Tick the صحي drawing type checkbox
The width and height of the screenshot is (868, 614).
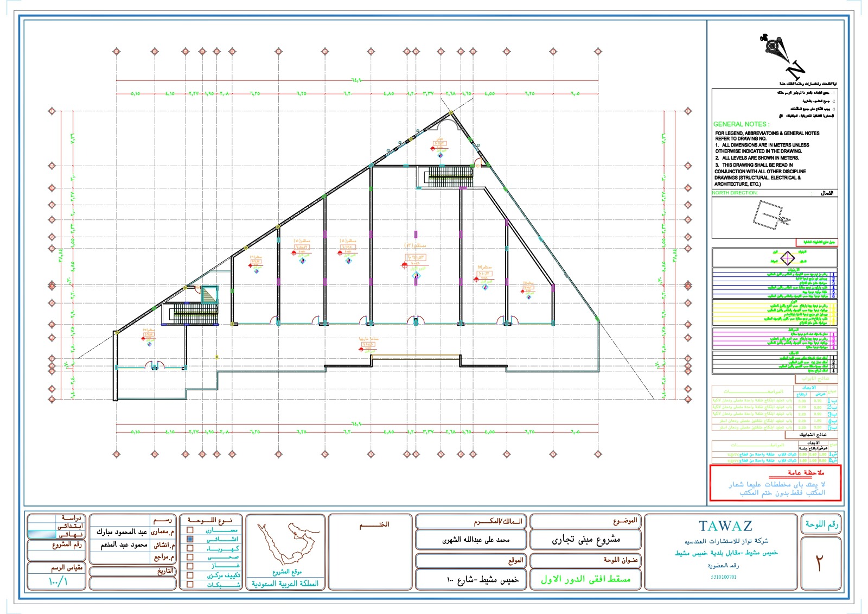190,557
